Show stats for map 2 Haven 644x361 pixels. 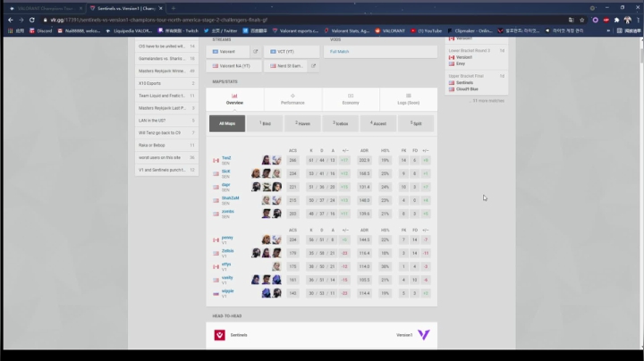tap(302, 123)
